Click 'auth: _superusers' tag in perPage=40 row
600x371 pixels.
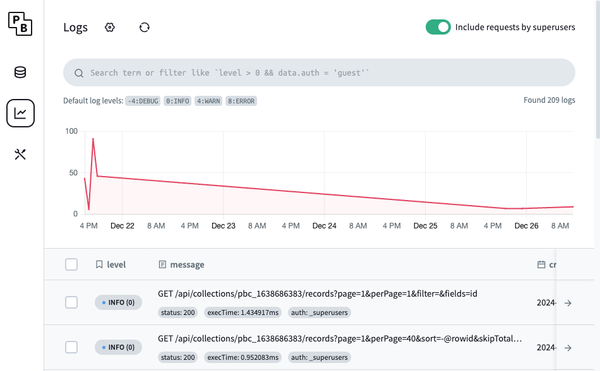coord(320,358)
